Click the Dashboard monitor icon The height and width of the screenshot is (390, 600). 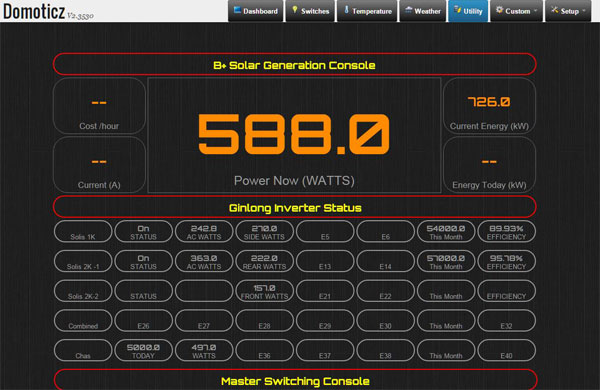click(x=237, y=10)
